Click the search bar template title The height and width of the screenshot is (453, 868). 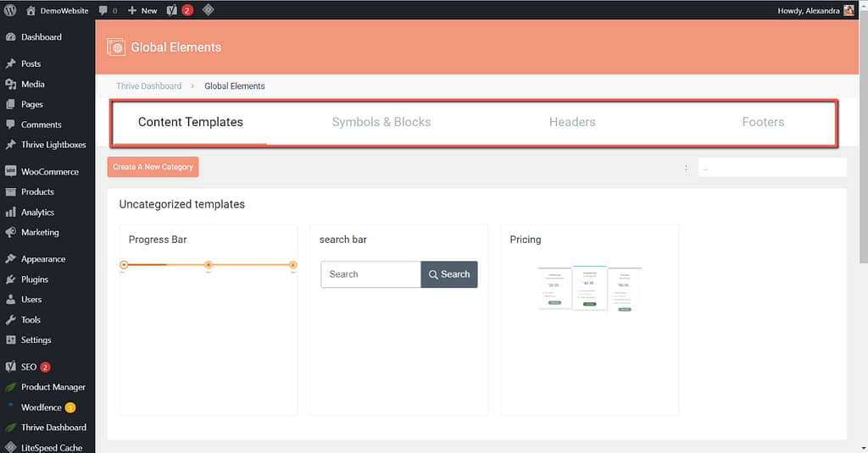[342, 240]
